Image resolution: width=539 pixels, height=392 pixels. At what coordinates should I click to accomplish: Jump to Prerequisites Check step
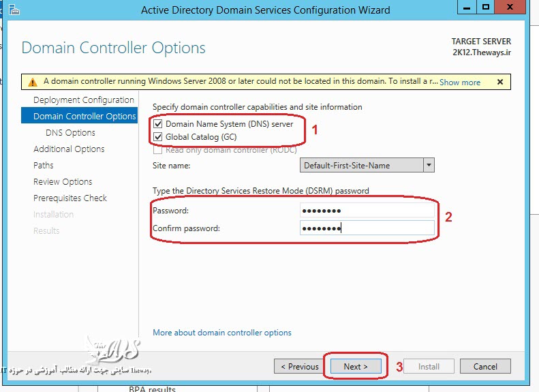[70, 198]
